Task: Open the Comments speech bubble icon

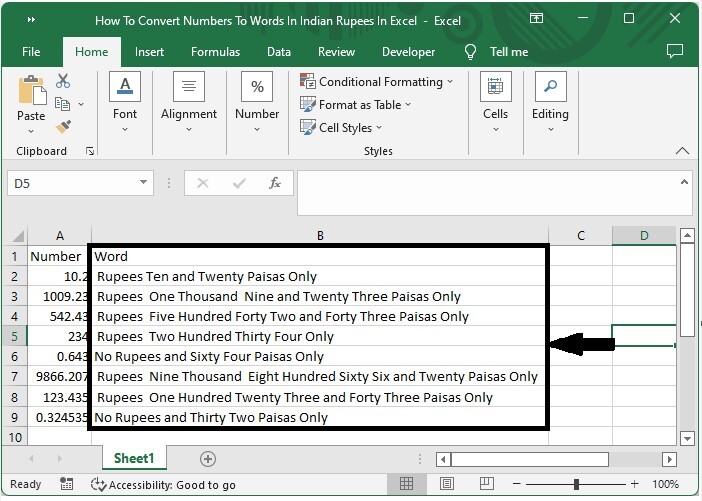Action: pos(675,51)
